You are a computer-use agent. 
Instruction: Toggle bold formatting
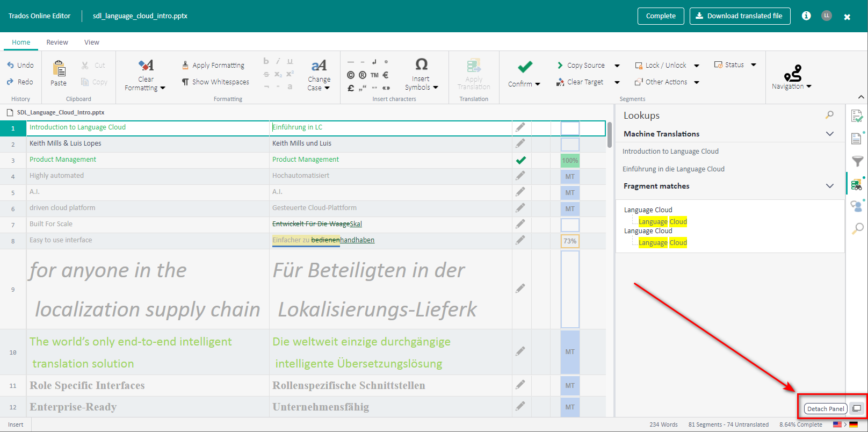click(x=266, y=61)
